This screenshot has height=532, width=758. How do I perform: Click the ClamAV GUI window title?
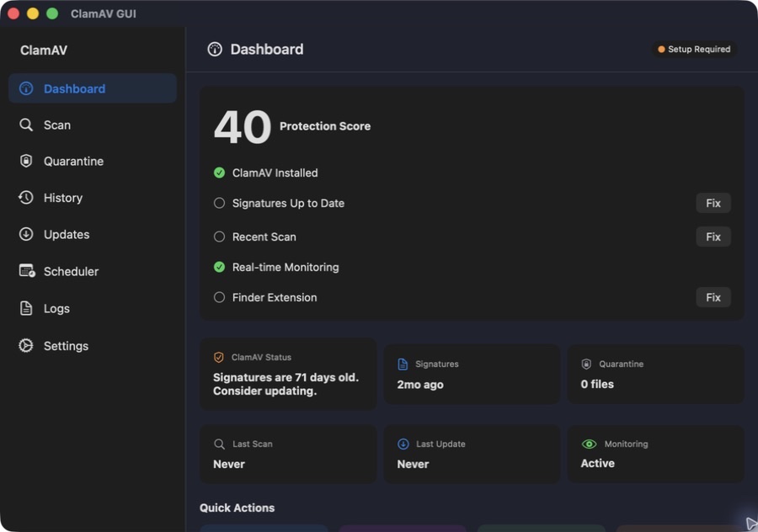click(104, 14)
